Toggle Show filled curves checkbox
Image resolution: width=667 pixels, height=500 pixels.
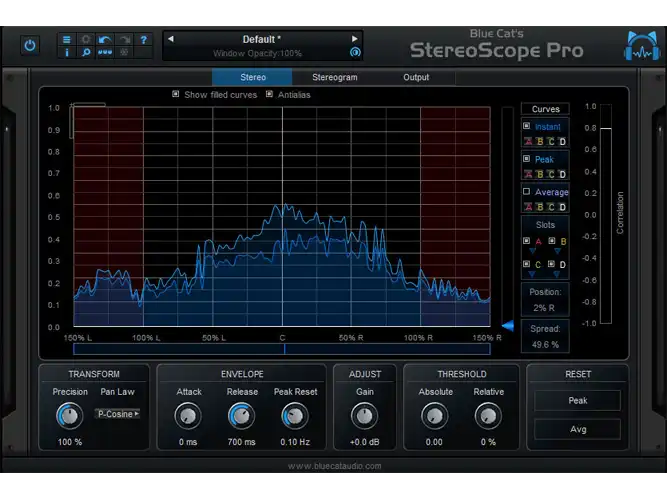tap(175, 94)
